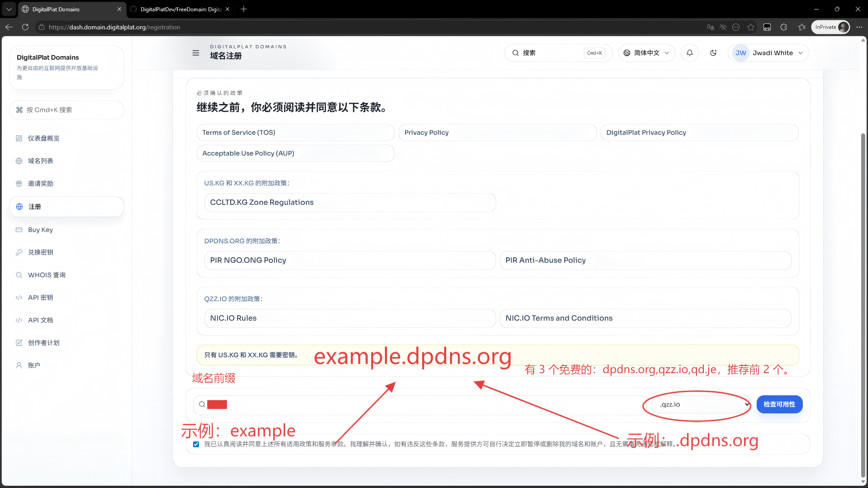Expand the .qzz.io domain suffix dropdown
Screen dimensions: 868x488
click(701, 404)
